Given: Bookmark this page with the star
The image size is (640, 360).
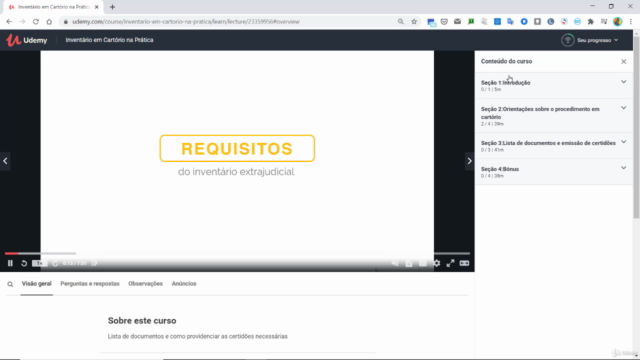Looking at the screenshot, I should tap(414, 22).
